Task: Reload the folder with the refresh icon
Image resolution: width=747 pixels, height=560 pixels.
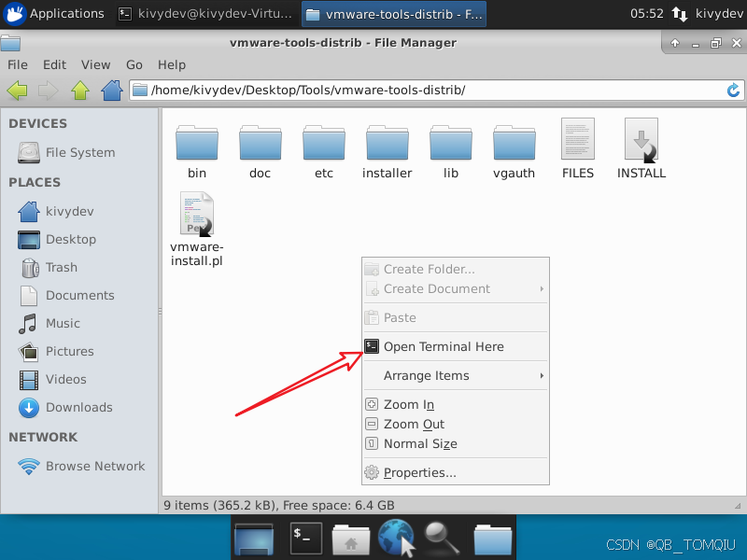Action: coord(733,90)
